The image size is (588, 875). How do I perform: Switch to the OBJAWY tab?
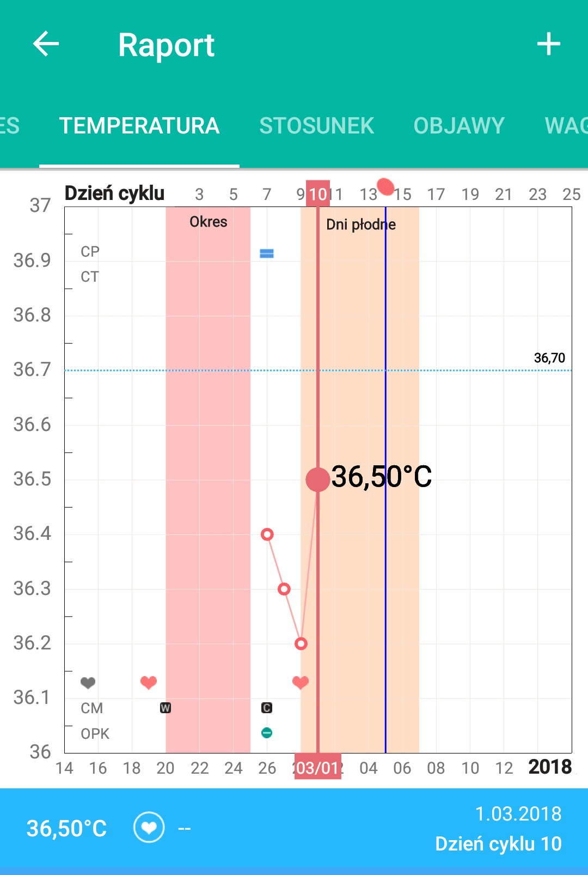pyautogui.click(x=459, y=126)
